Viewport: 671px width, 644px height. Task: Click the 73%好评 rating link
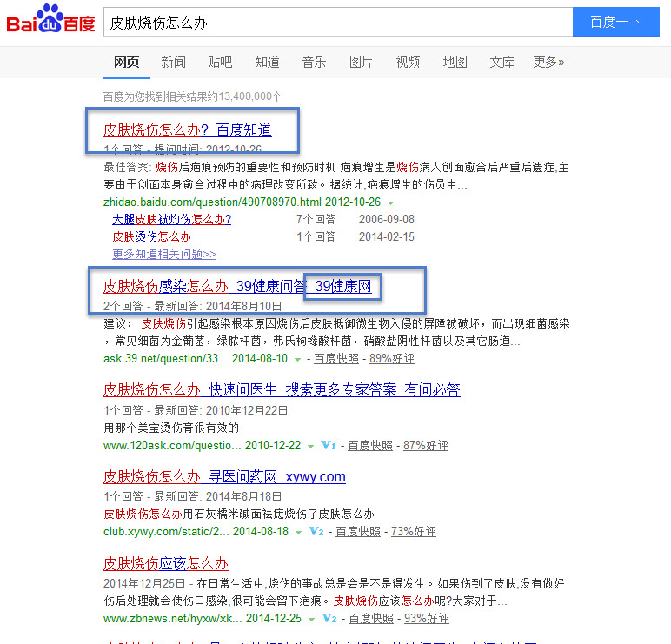click(x=414, y=532)
